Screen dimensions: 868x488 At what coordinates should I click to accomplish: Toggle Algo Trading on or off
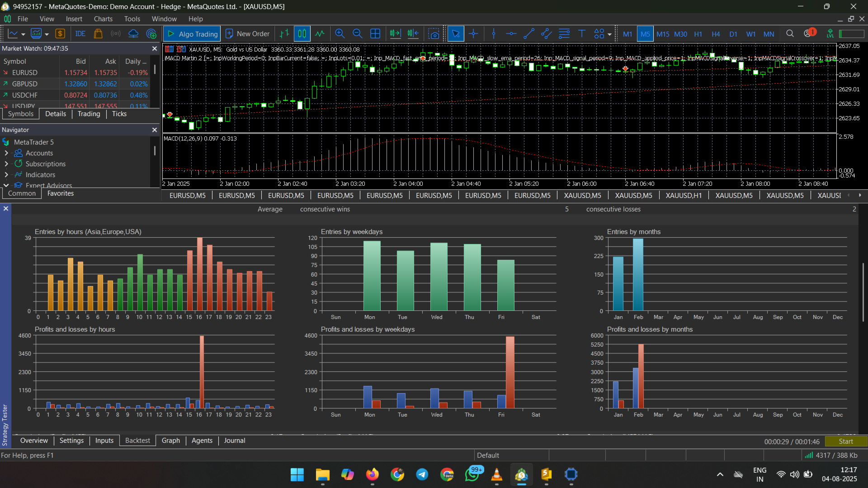(192, 34)
